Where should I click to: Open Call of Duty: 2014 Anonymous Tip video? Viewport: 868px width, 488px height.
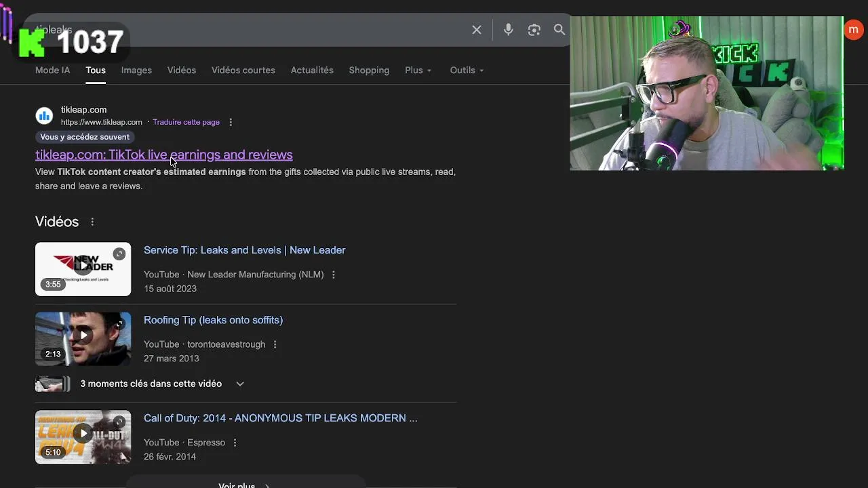point(280,418)
